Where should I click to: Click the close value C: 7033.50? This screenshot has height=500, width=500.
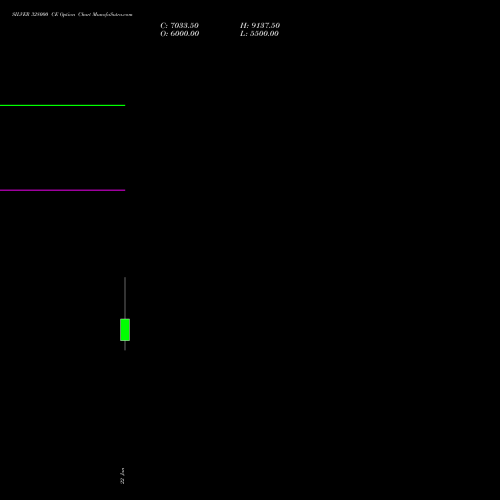[179, 26]
